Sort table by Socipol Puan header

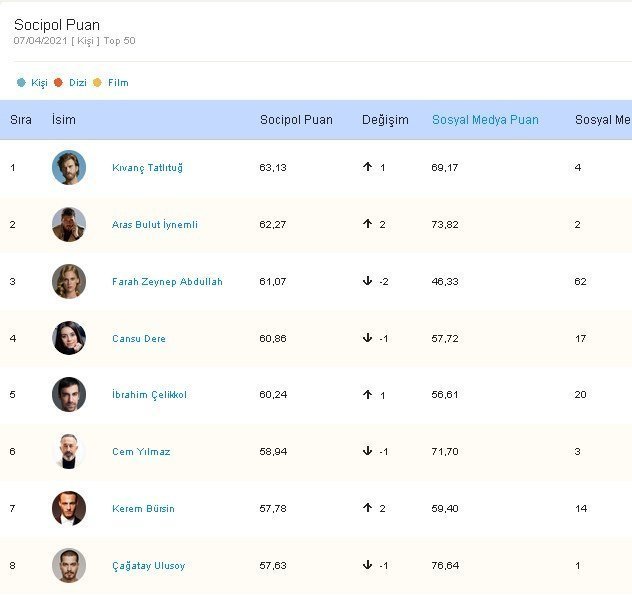(296, 120)
